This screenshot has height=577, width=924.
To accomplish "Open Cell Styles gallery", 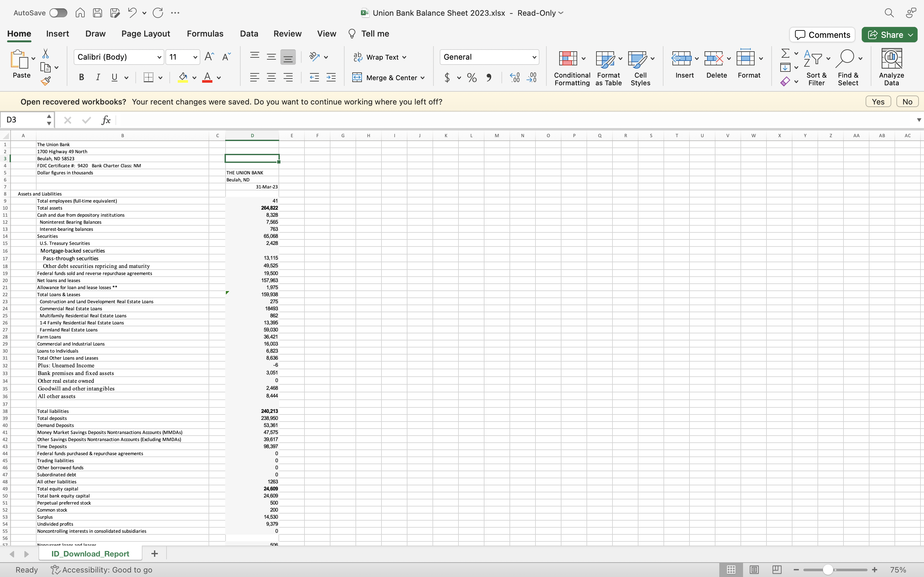I will [639, 67].
